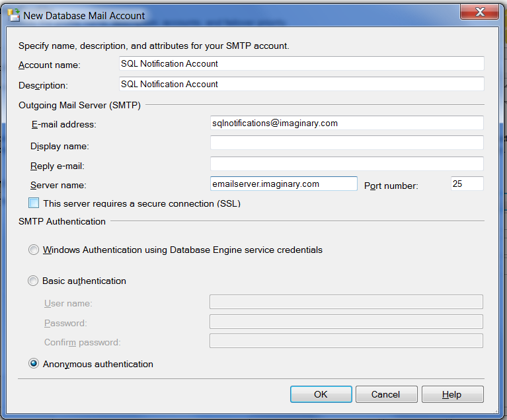Focus the Description text box

coord(301,85)
